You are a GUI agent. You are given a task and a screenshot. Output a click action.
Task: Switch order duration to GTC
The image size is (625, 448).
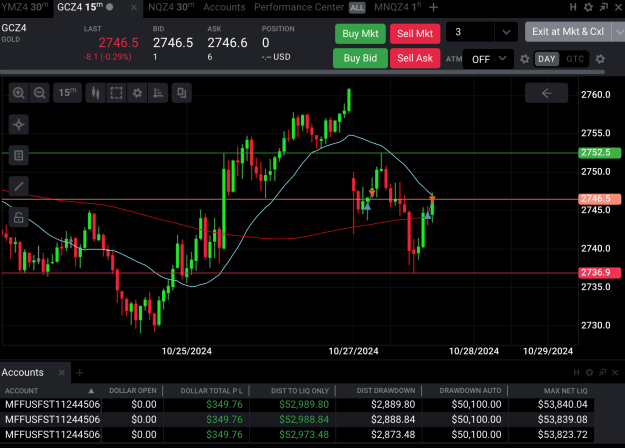pyautogui.click(x=575, y=59)
